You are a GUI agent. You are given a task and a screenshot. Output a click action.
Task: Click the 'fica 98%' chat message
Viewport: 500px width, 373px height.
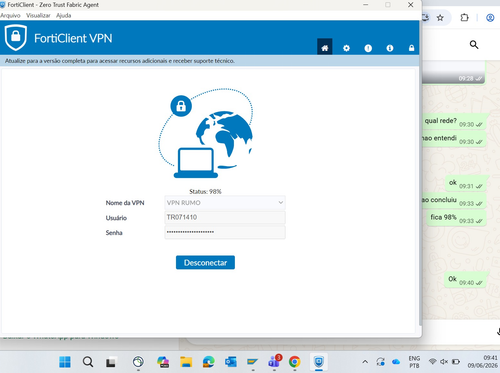pyautogui.click(x=456, y=218)
